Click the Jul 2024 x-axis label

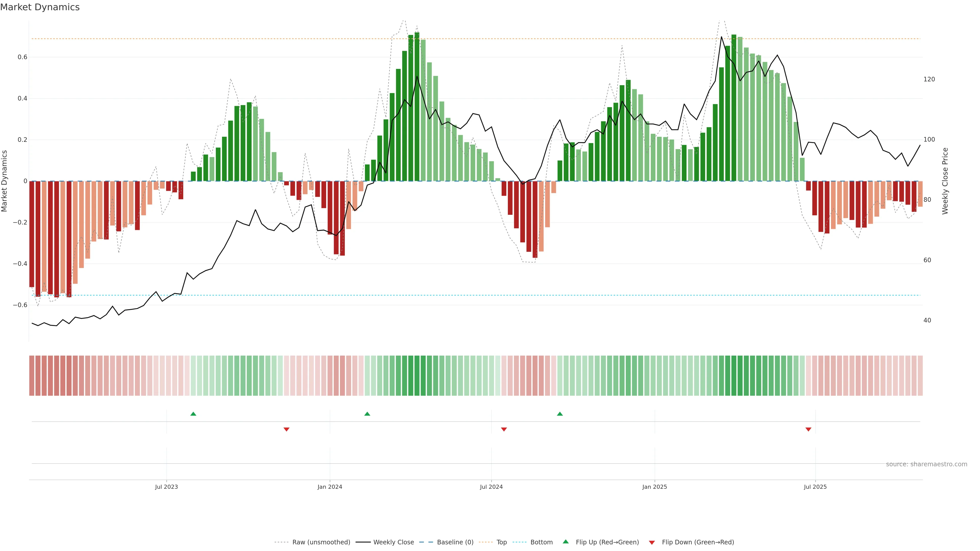click(491, 487)
